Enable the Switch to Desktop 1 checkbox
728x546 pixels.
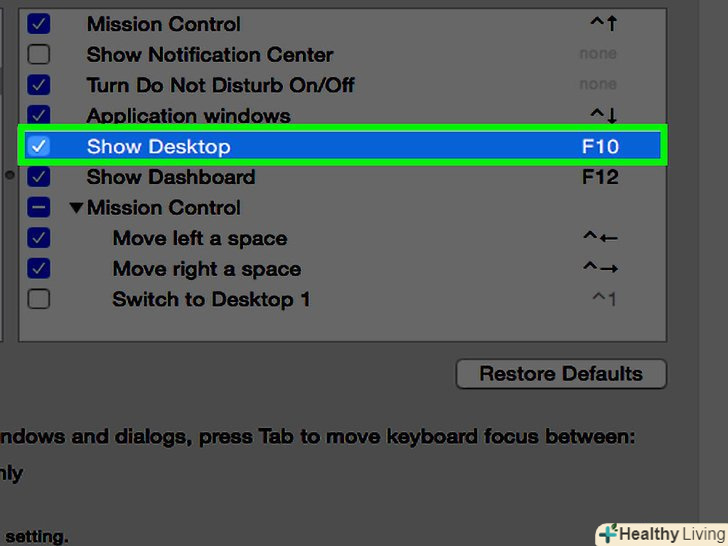[x=39, y=299]
